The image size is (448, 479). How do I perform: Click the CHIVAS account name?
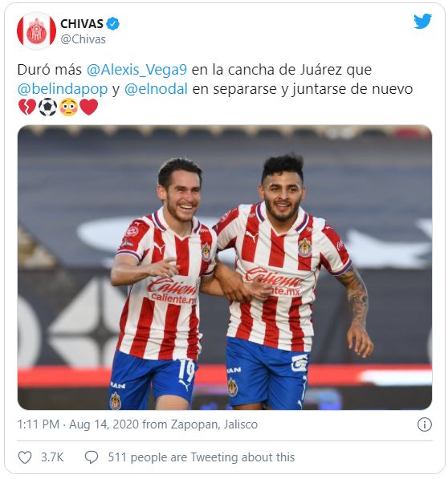(x=82, y=24)
